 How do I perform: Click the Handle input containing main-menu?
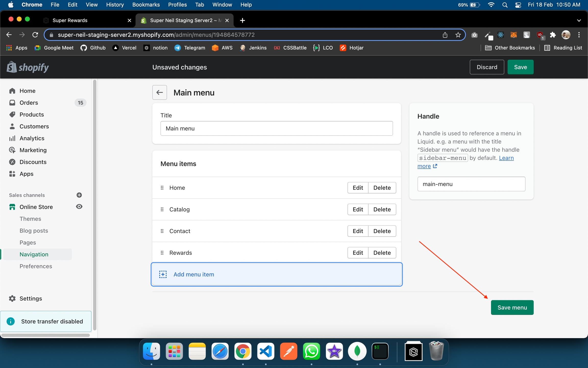tap(471, 184)
